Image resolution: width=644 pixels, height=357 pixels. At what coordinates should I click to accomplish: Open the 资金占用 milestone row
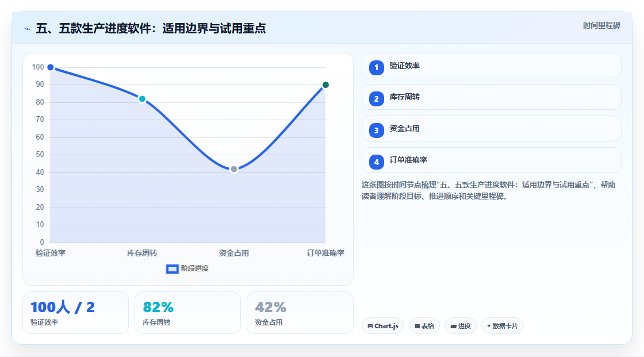coord(491,129)
